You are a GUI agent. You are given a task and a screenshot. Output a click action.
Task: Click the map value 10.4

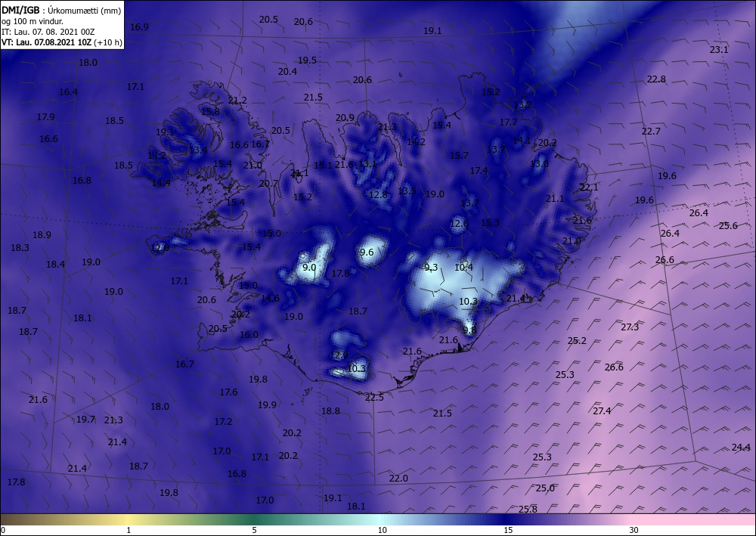(463, 267)
